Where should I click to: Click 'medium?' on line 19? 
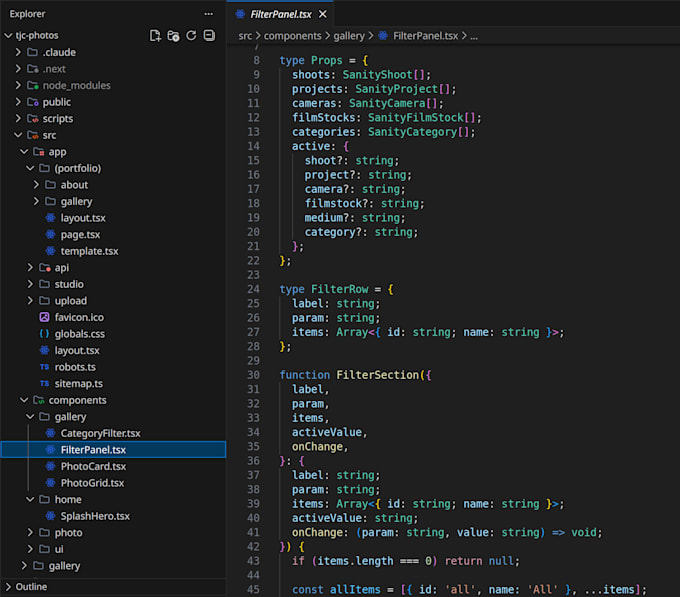[x=327, y=218]
